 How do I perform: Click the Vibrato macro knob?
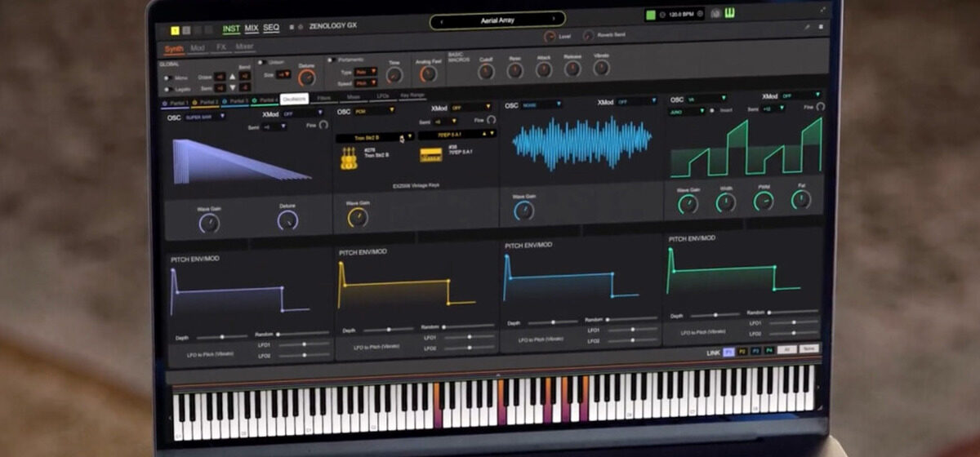(602, 68)
